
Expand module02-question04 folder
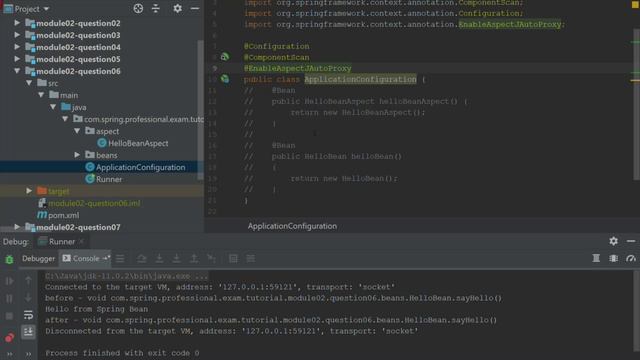tap(17, 47)
